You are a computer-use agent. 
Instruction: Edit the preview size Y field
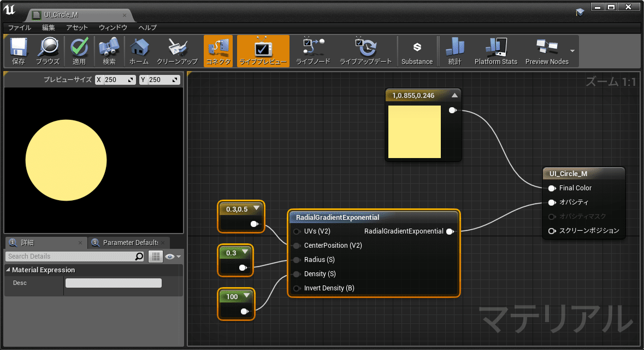[159, 80]
